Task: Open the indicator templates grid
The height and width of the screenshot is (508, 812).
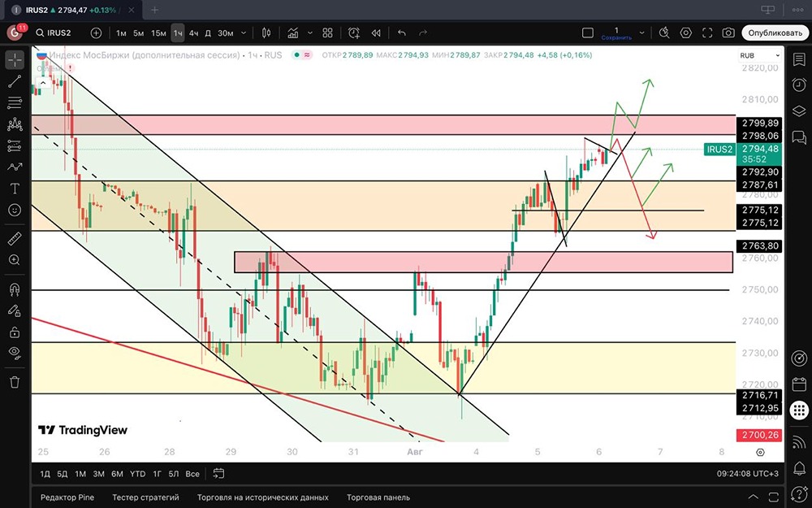Action: pos(327,33)
